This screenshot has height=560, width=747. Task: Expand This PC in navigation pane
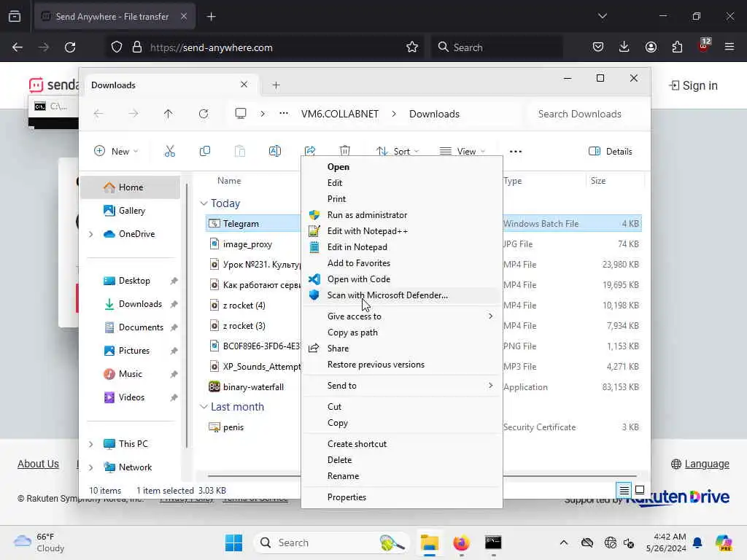(x=91, y=444)
